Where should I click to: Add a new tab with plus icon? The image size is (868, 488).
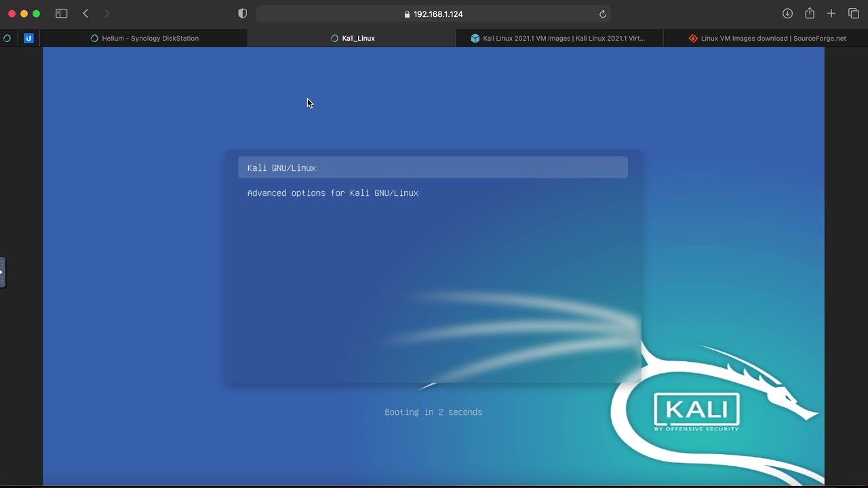[831, 14]
